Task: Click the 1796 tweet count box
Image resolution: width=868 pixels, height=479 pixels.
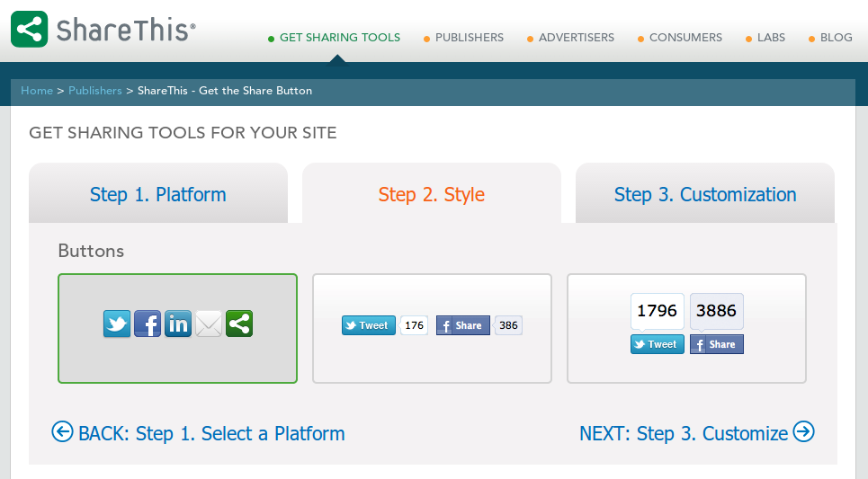Action: [x=658, y=311]
